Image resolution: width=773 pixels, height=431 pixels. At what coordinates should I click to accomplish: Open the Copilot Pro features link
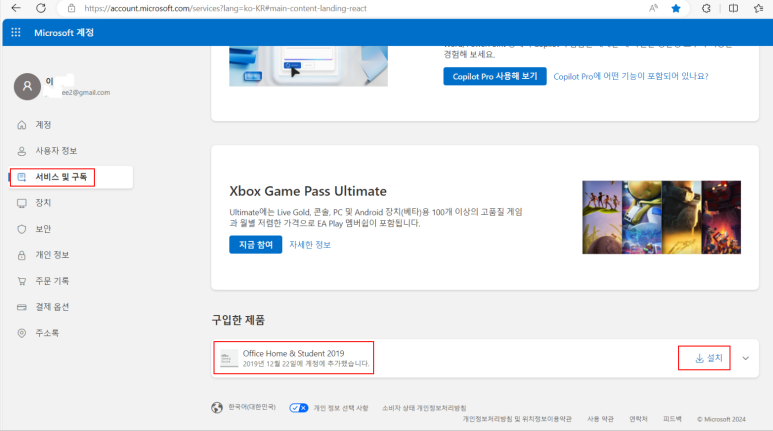(x=631, y=76)
